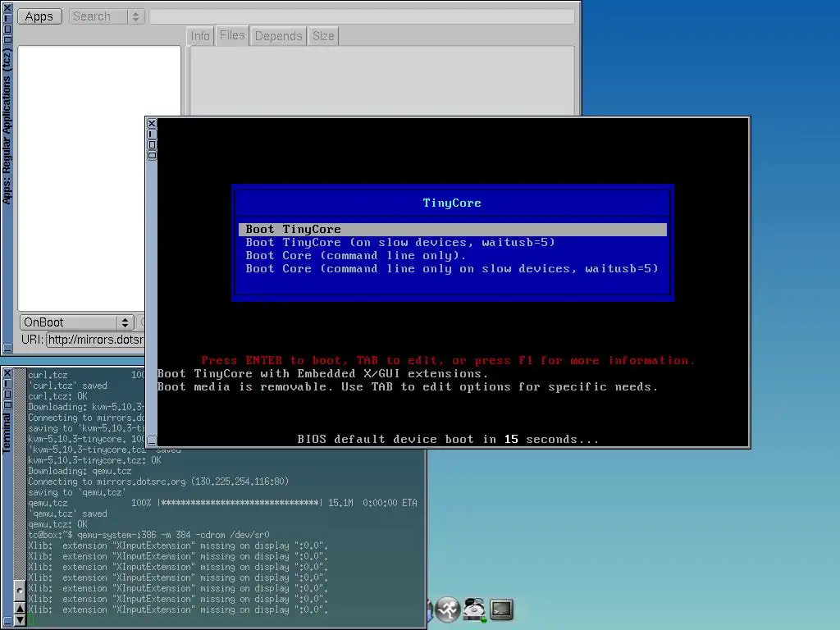Click the Apps details pane under the tabs
Viewport: 840px width, 630px height.
pos(382,80)
